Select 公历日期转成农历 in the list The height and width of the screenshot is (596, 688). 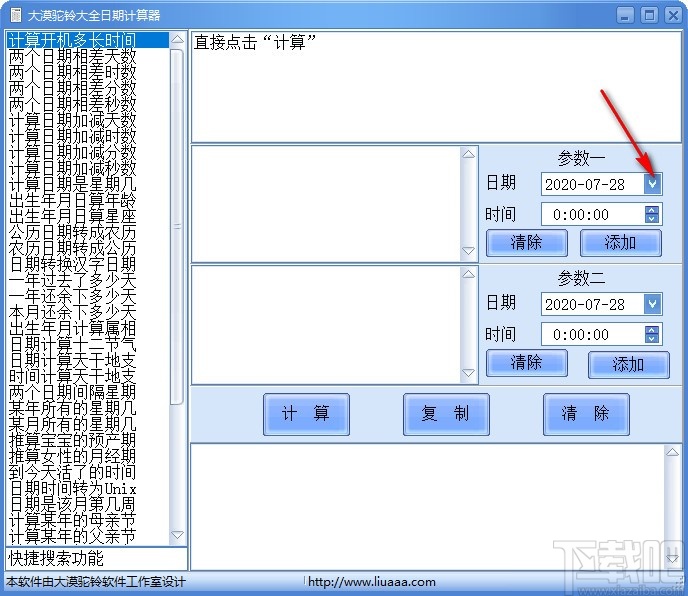[87, 232]
